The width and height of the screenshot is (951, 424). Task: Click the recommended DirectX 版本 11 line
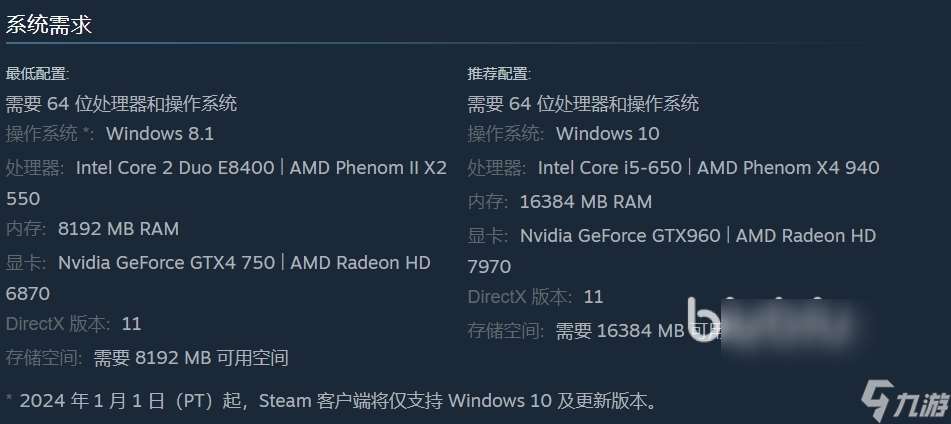click(x=535, y=297)
